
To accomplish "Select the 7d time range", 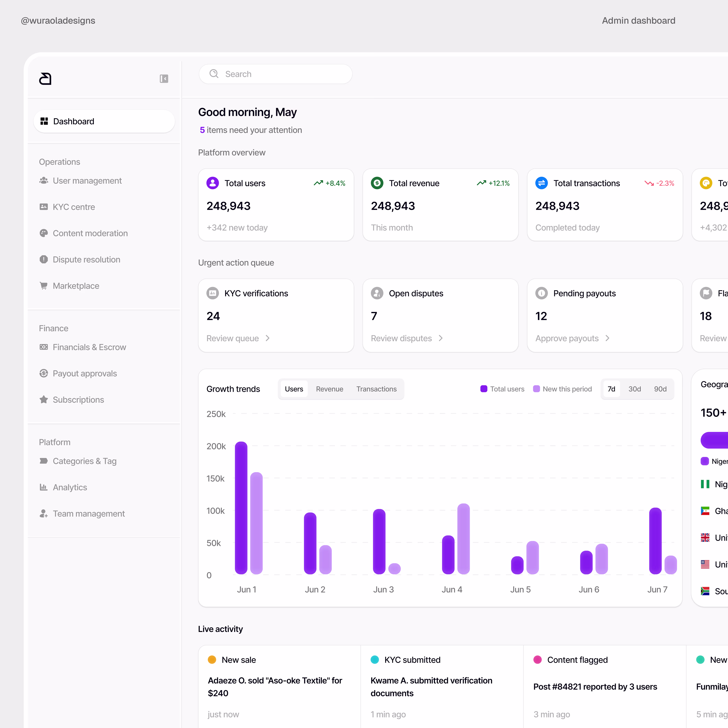I will coord(612,389).
